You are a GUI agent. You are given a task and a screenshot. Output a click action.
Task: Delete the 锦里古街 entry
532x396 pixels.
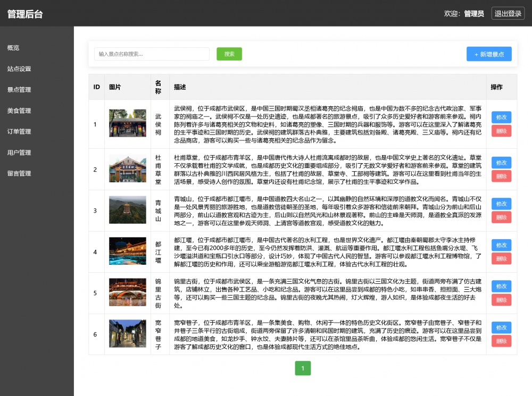click(501, 300)
